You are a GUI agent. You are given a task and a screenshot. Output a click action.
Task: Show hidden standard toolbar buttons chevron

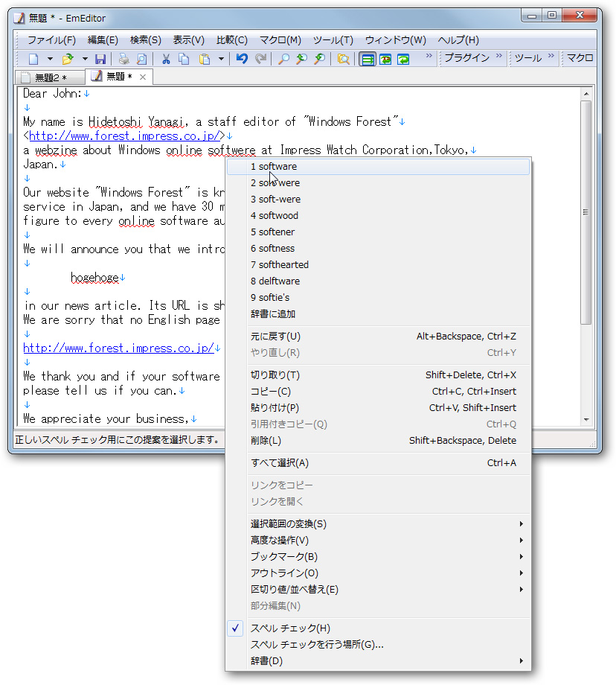[429, 56]
